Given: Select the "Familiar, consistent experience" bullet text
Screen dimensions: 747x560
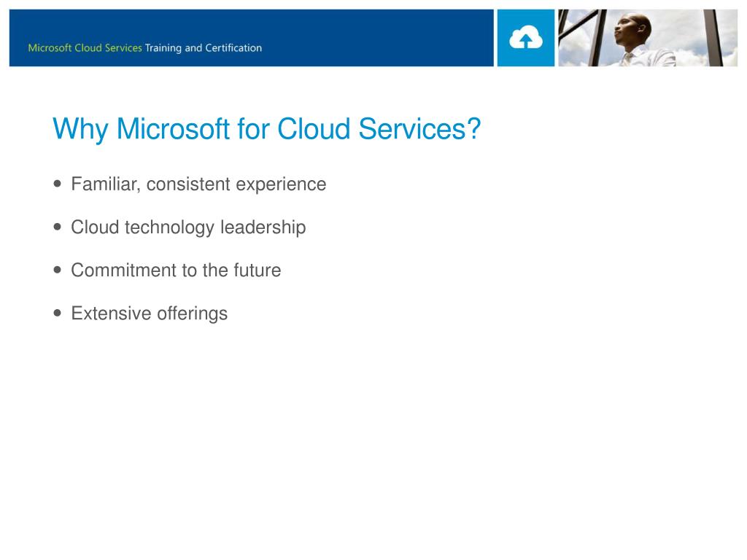Looking at the screenshot, I should pyautogui.click(x=198, y=184).
